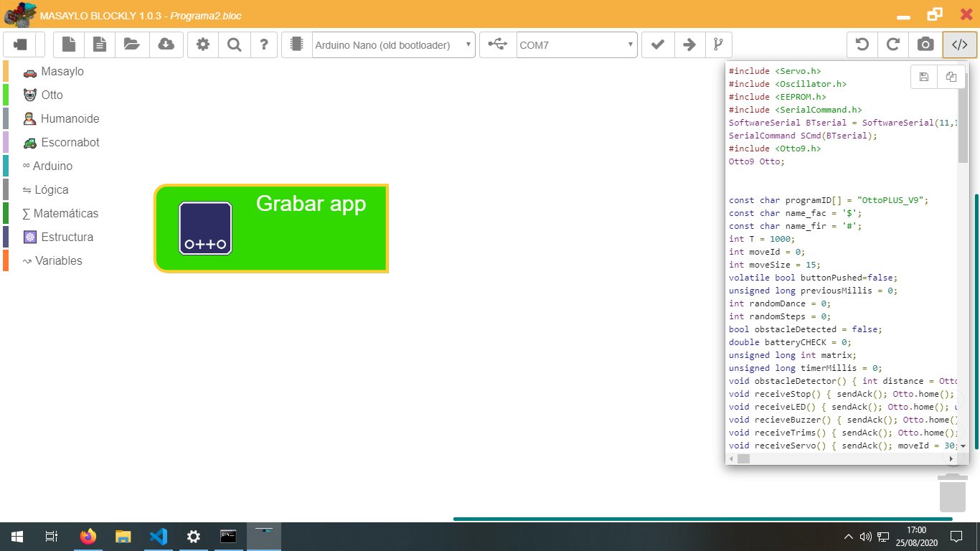Click the volume speaker tray icon

pyautogui.click(x=865, y=537)
